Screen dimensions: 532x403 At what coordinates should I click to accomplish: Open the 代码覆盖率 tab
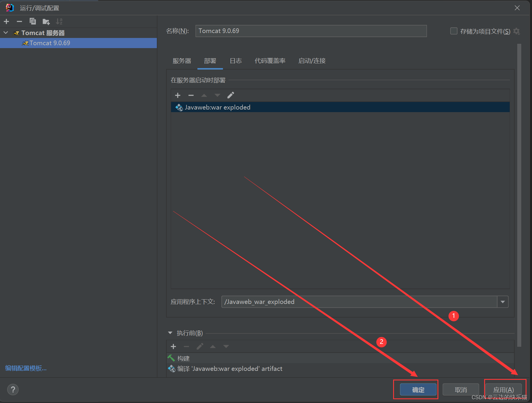(270, 61)
